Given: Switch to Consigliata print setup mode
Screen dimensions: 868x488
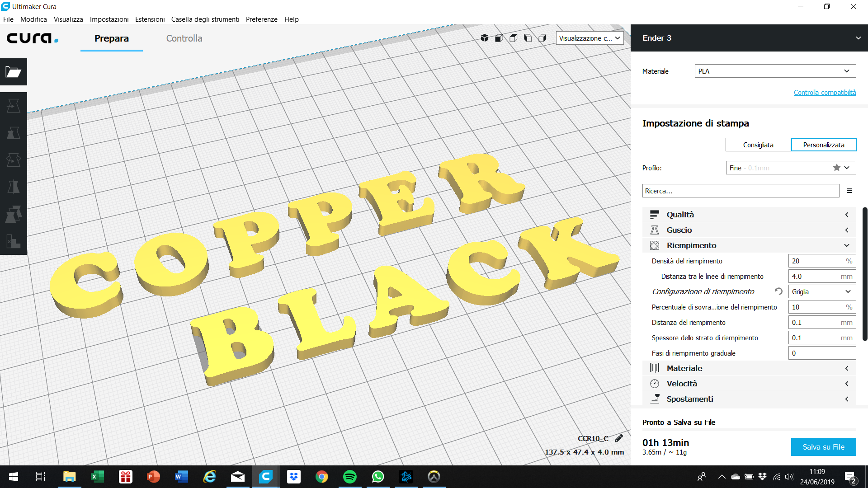Looking at the screenshot, I should point(758,145).
